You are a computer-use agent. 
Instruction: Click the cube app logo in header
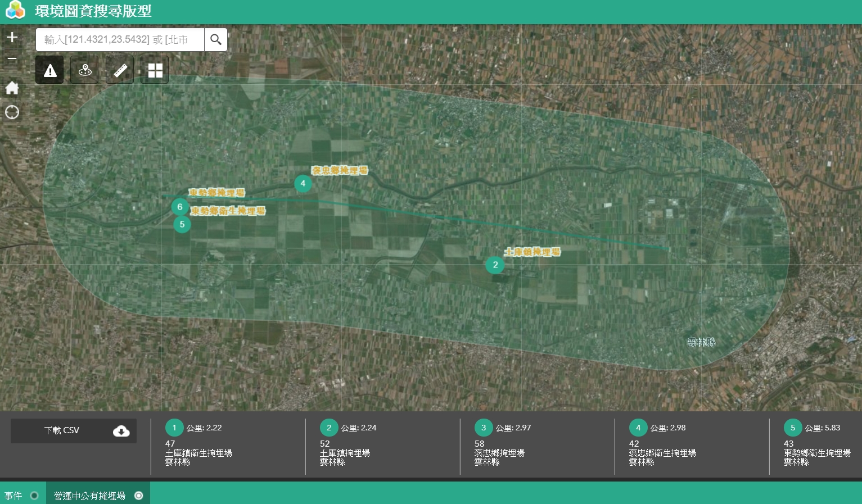(x=15, y=10)
